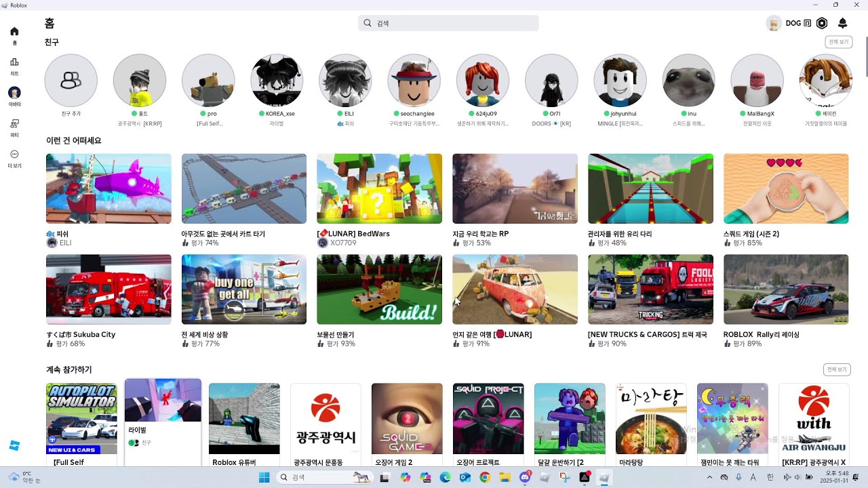Open ROBLOX Rally 레이싱 thumbnail
Viewport: 868px width, 488px height.
click(786, 289)
